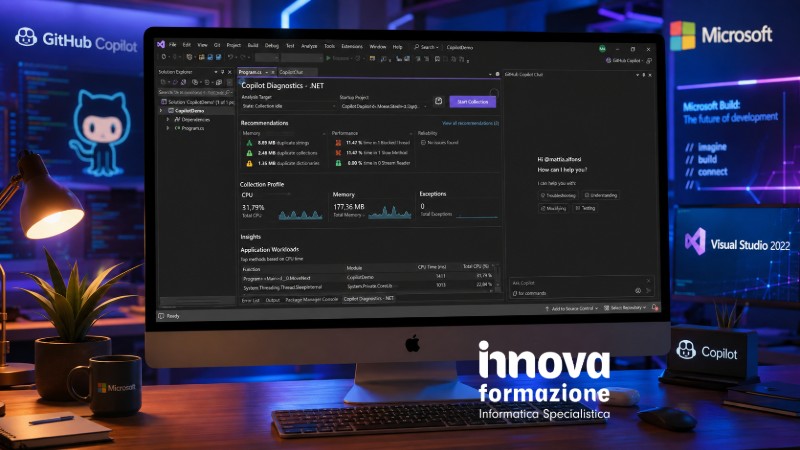Click the Modifying suggestion button
Image resolution: width=800 pixels, height=450 pixels.
553,208
